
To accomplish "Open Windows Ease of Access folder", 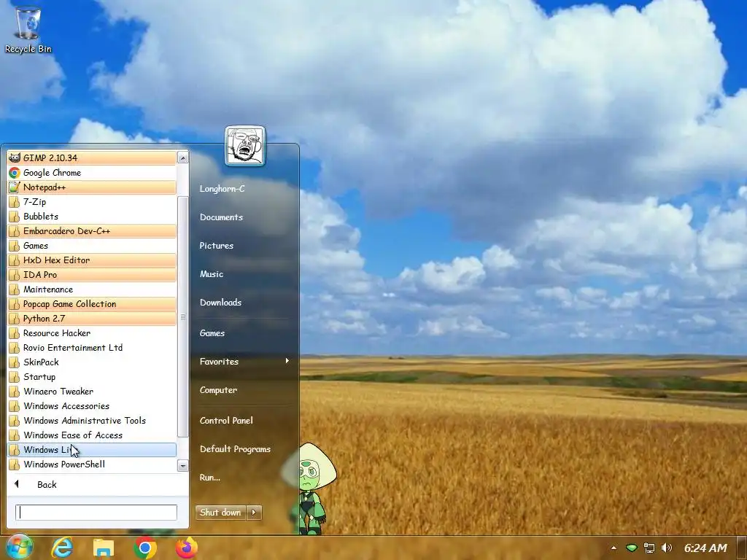I will click(x=92, y=435).
